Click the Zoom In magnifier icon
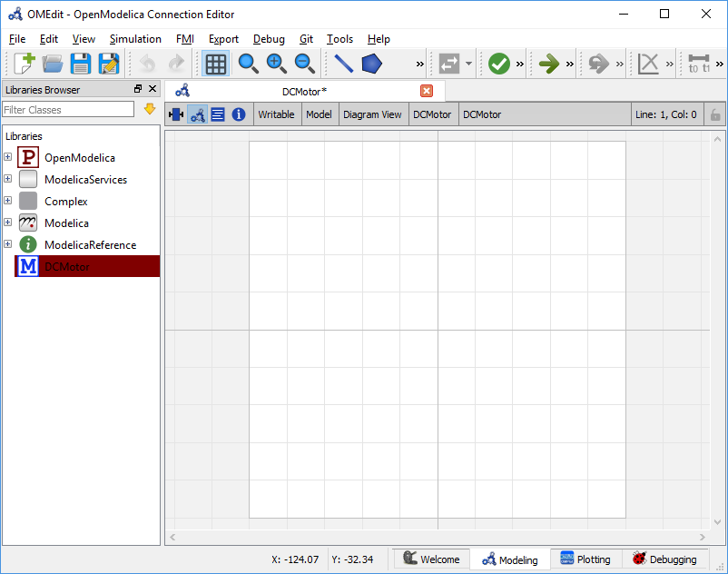The width and height of the screenshot is (728, 574). point(277,64)
